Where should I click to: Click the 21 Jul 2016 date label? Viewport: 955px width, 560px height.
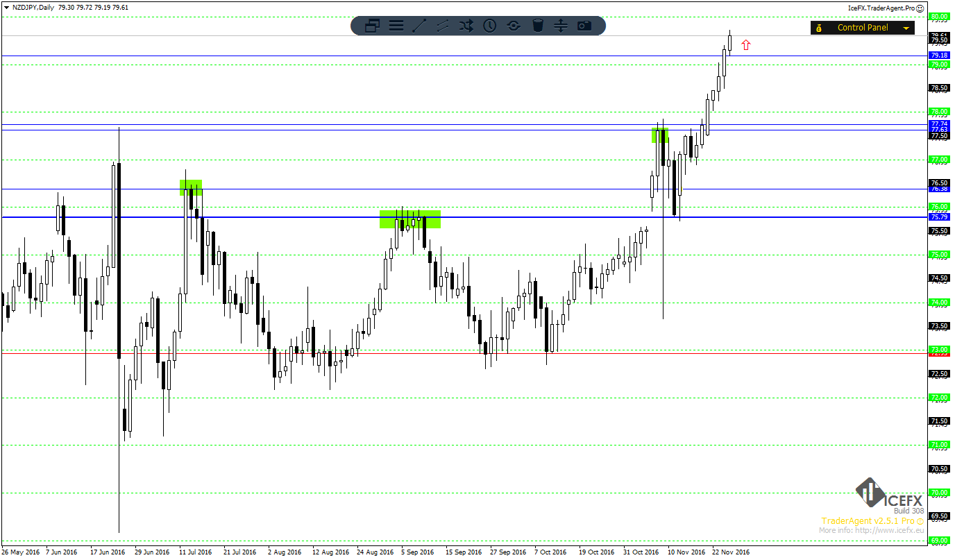240,552
